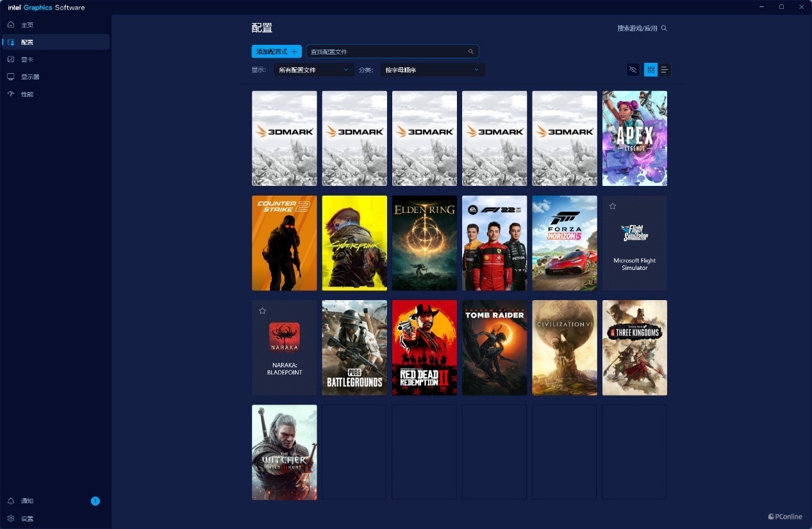Open the display (显示器) monitor icon

[11, 76]
